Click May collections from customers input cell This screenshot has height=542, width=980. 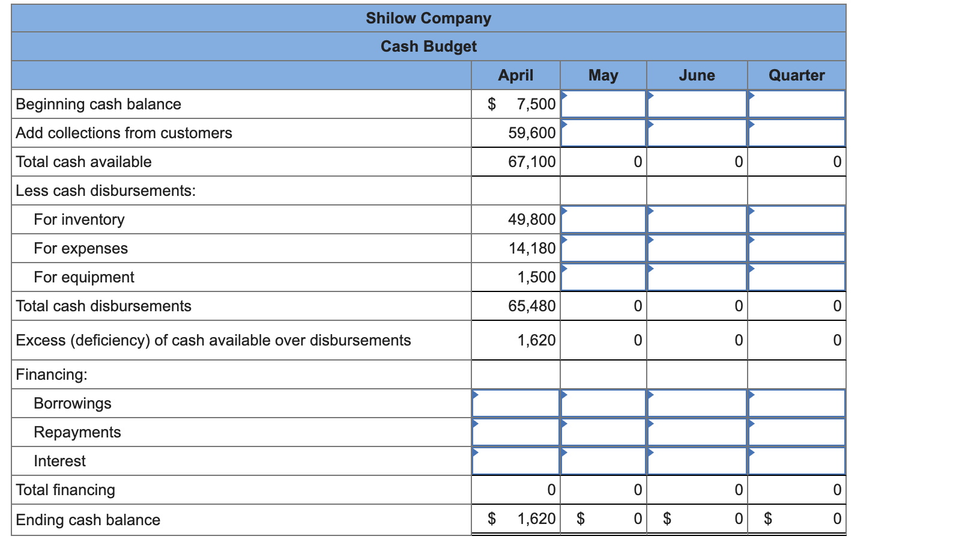(603, 133)
